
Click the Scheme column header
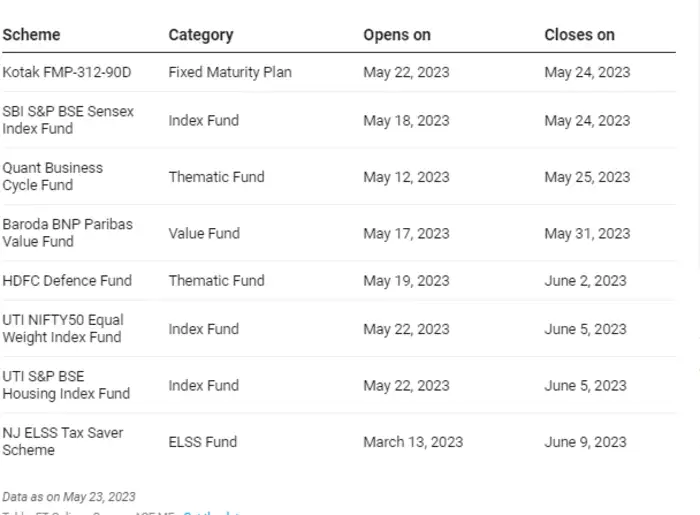pyautogui.click(x=31, y=35)
